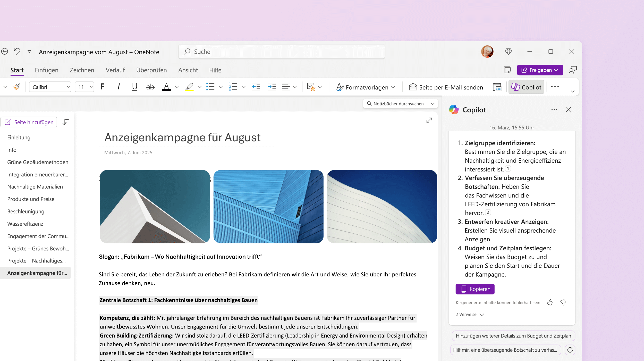This screenshot has width=644, height=361.
Task: Click the Kopieren button in Copilot
Action: pyautogui.click(x=475, y=289)
